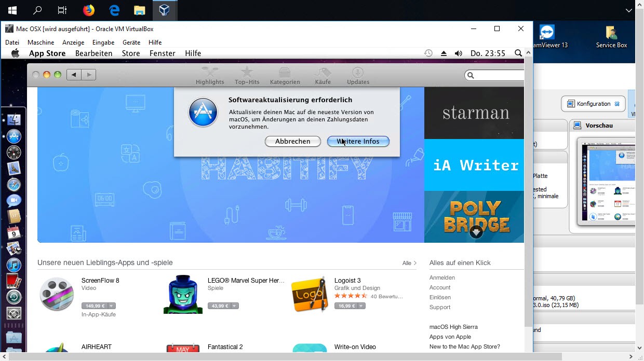This screenshot has width=644, height=361.
Task: Open VirtualBox Geräte menu
Action: pos(131,43)
